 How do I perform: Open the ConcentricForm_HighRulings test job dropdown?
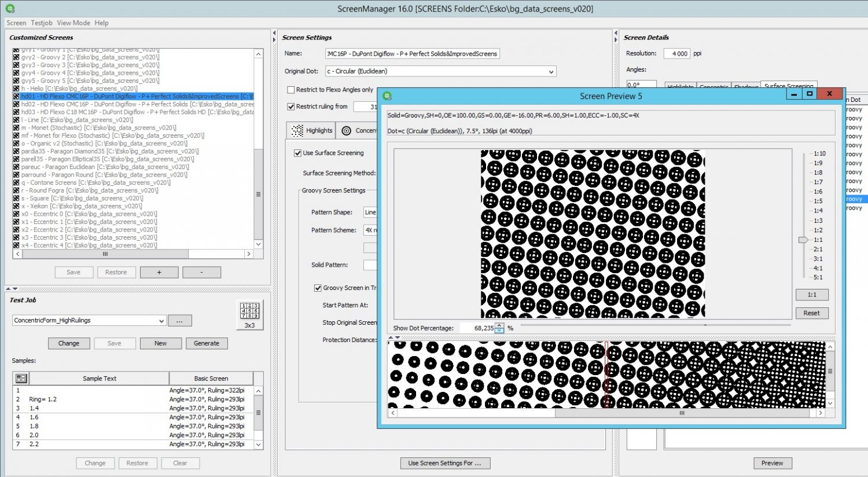[90, 321]
